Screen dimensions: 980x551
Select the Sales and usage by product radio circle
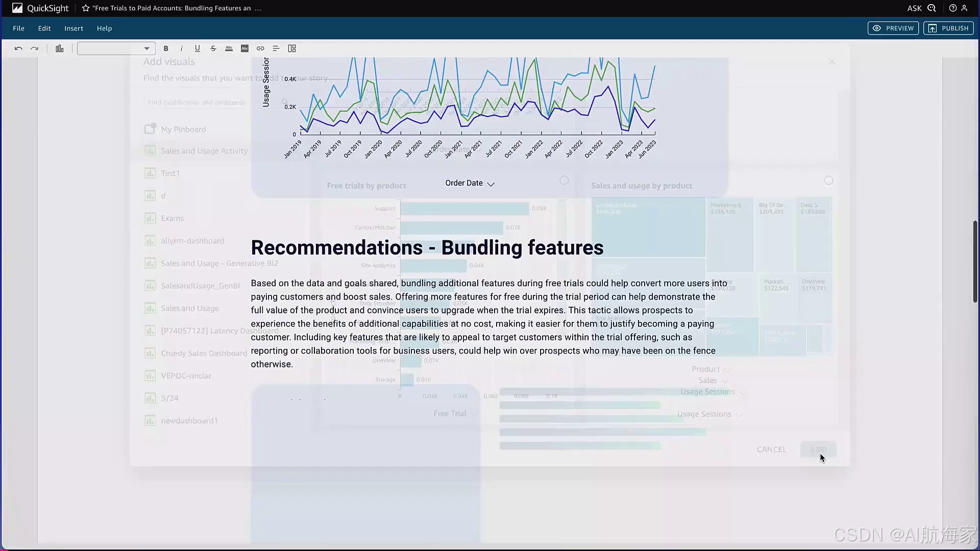[x=828, y=181]
